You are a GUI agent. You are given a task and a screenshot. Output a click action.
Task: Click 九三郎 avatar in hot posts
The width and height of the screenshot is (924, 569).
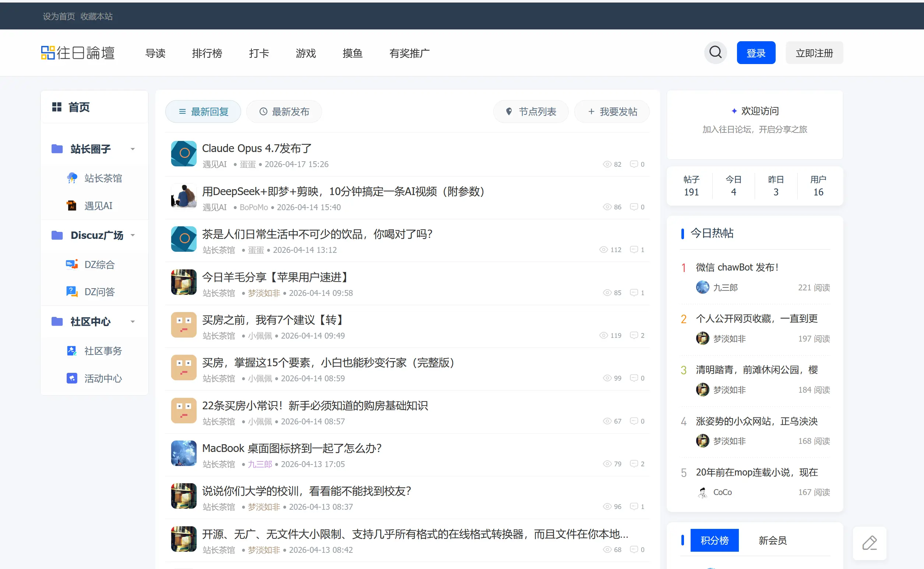702,287
